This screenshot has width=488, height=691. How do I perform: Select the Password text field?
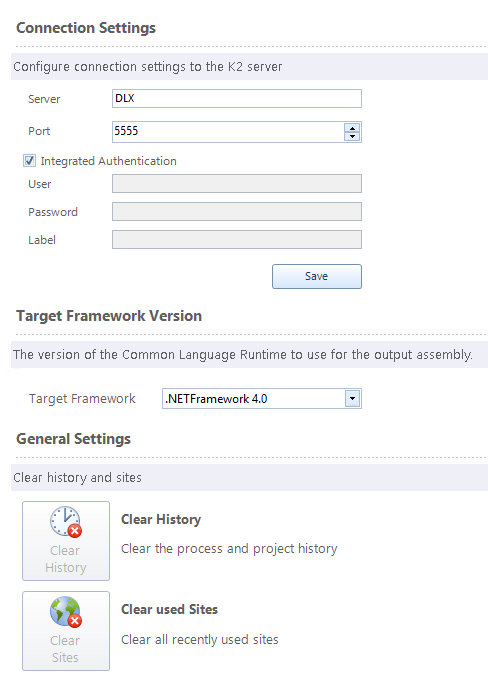pos(237,212)
